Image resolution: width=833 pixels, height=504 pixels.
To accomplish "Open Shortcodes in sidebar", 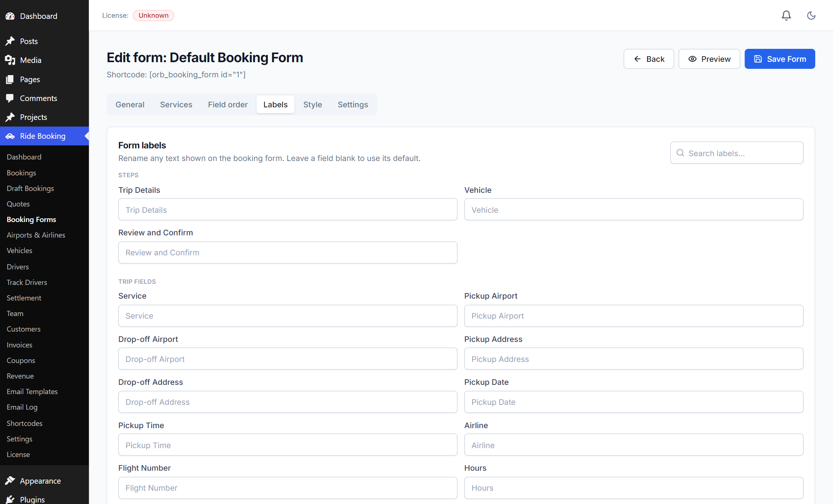I will coord(25,423).
